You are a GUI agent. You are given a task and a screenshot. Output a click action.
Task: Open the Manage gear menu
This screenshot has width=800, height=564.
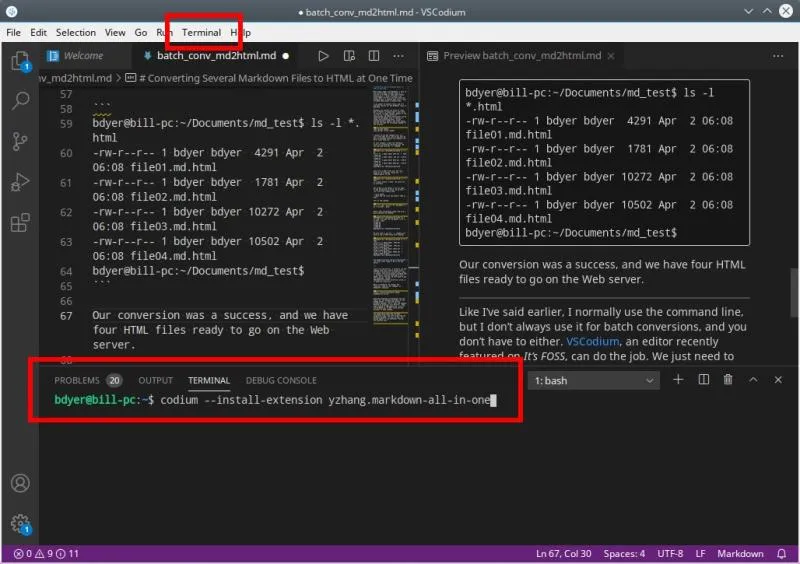(19, 523)
